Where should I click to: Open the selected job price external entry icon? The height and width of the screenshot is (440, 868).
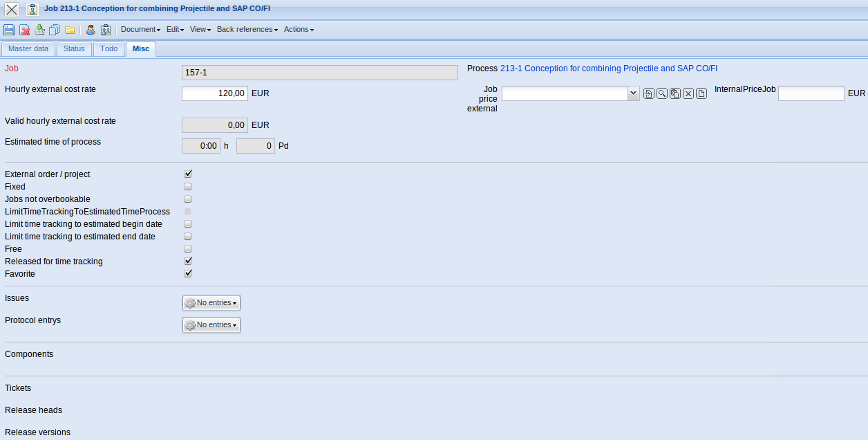point(649,93)
